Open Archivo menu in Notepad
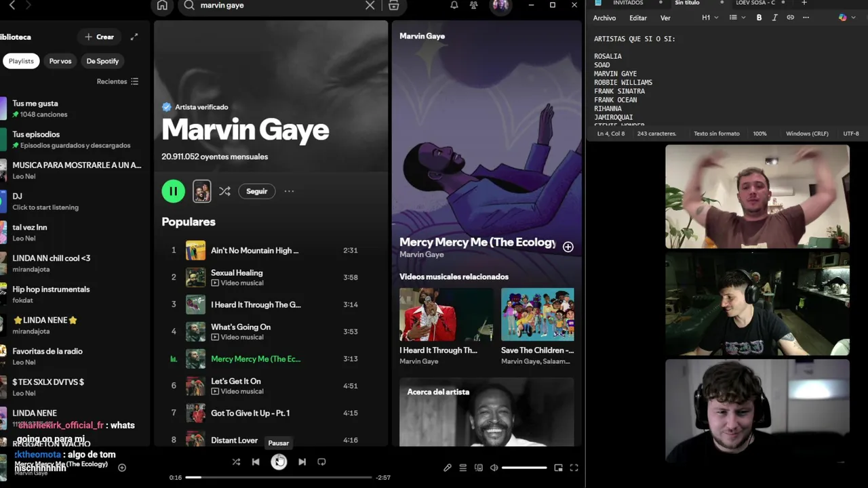This screenshot has height=488, width=868. pos(605,18)
